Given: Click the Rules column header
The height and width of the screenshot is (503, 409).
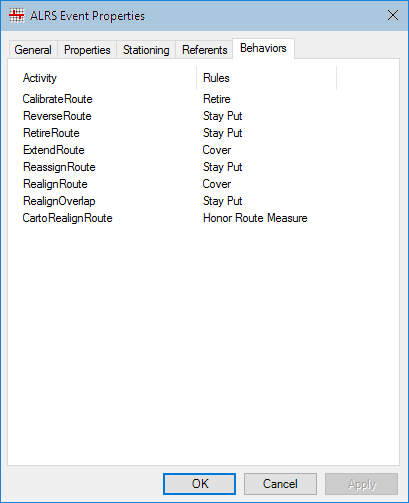Looking at the screenshot, I should (x=266, y=78).
